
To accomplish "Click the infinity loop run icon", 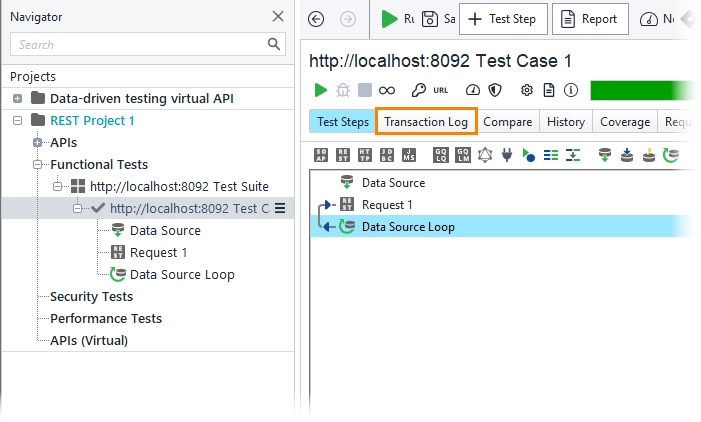I will 386,90.
